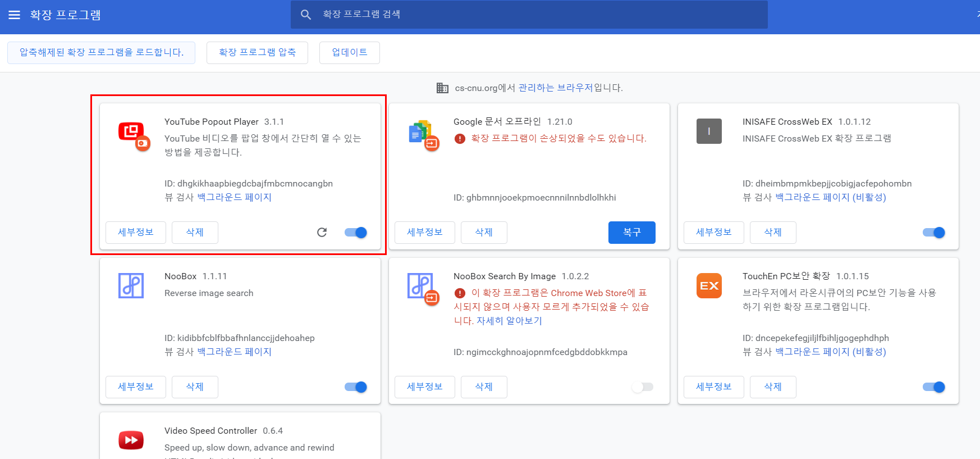Click the ID ghbmnnjooekpmoecnnnilnnbdlolhkhi text

[x=535, y=198]
